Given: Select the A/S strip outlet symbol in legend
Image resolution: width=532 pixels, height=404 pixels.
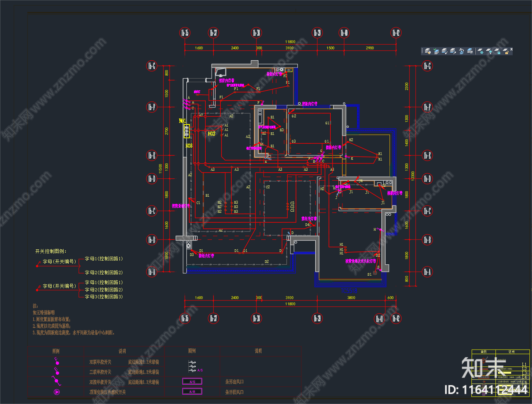Looking at the screenshot, I should click(192, 381).
